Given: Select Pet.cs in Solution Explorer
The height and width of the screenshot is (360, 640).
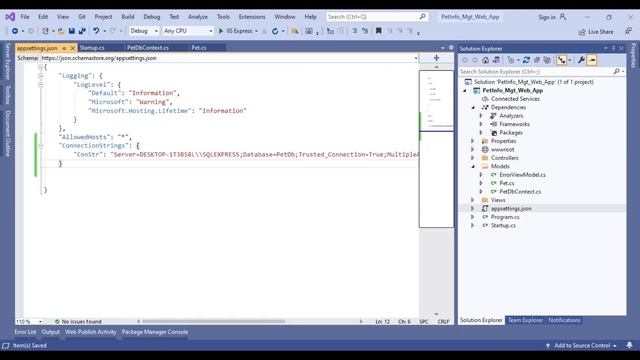Looking at the screenshot, I should 507,183.
